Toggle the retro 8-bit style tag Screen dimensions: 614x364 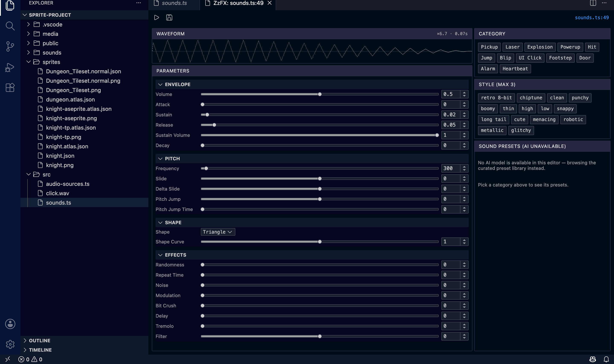click(496, 98)
